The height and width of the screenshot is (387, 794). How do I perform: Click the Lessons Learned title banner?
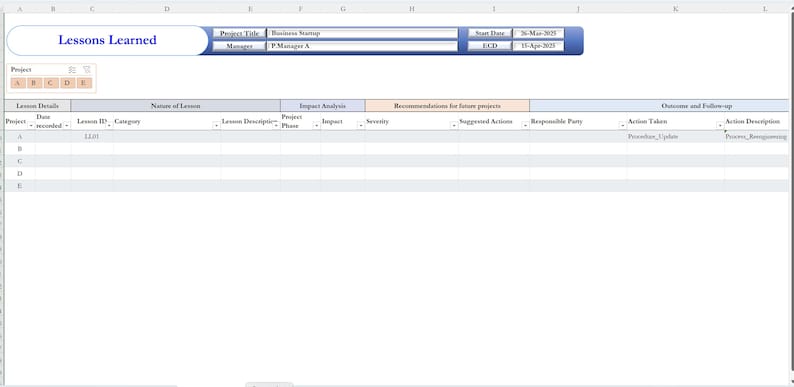pyautogui.click(x=107, y=40)
